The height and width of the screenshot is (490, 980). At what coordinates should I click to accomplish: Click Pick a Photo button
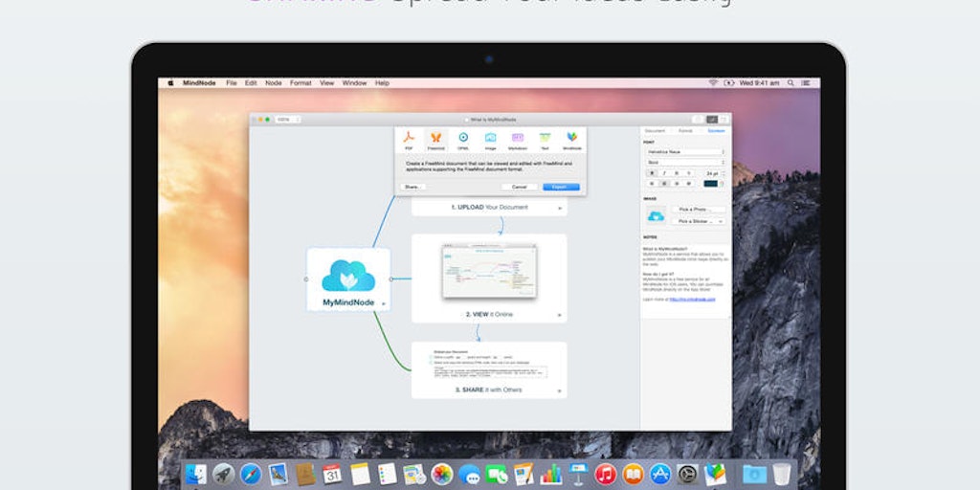tap(700, 210)
